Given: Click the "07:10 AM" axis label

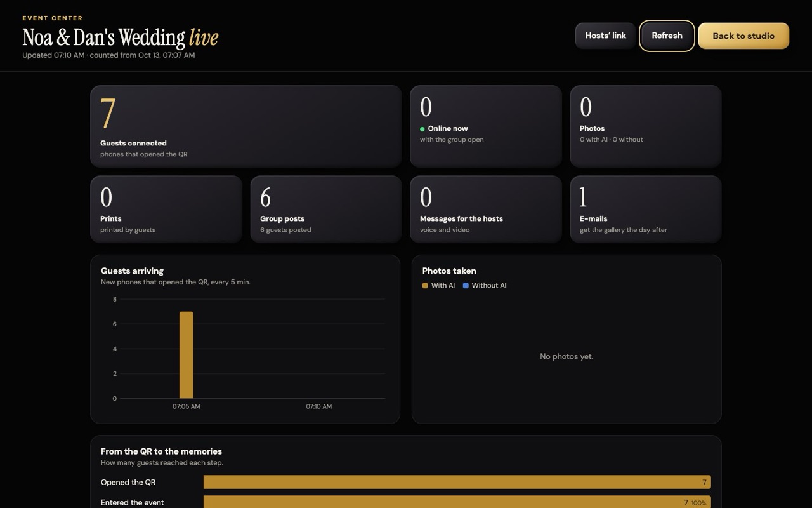Looking at the screenshot, I should pyautogui.click(x=318, y=406).
